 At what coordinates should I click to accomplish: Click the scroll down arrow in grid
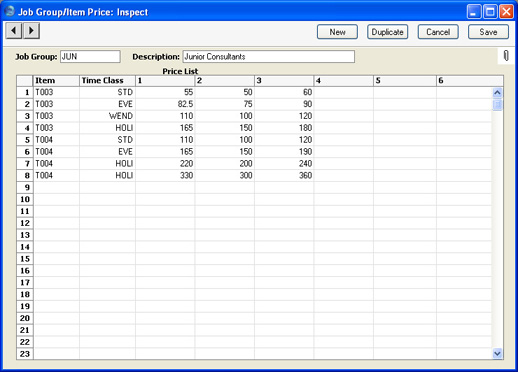(497, 353)
